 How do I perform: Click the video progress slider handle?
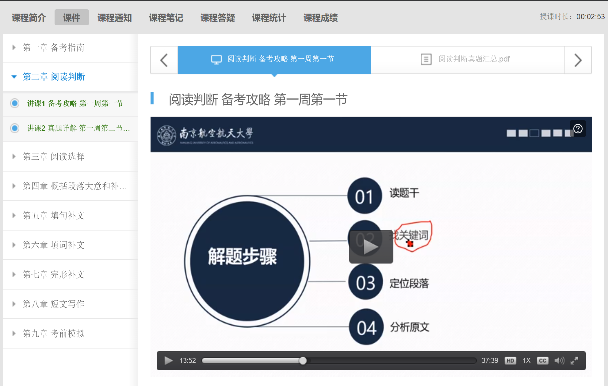point(303,361)
